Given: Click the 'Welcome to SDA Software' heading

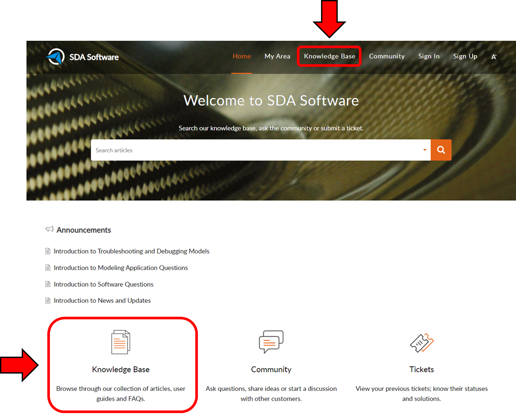Looking at the screenshot, I should click(271, 100).
